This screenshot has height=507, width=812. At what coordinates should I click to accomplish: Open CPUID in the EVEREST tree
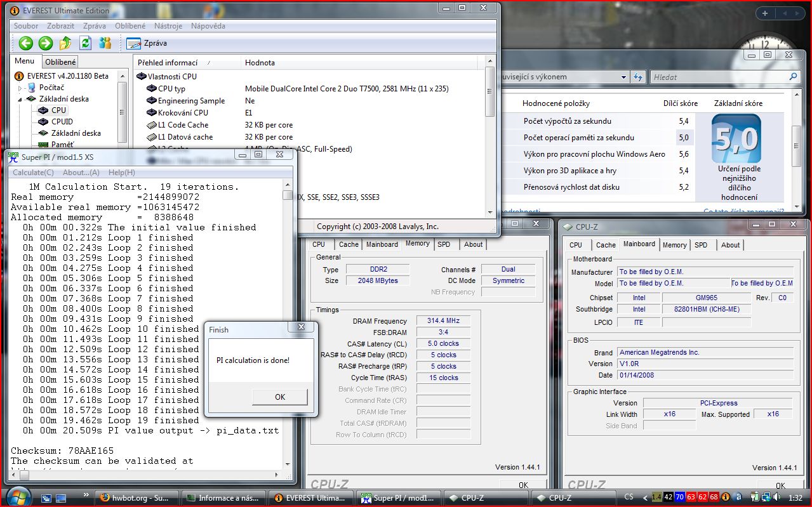62,122
